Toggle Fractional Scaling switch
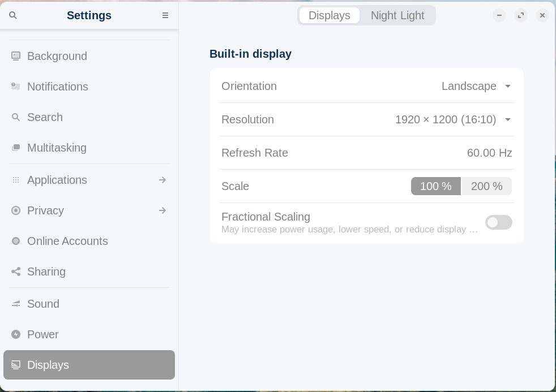 tap(499, 222)
